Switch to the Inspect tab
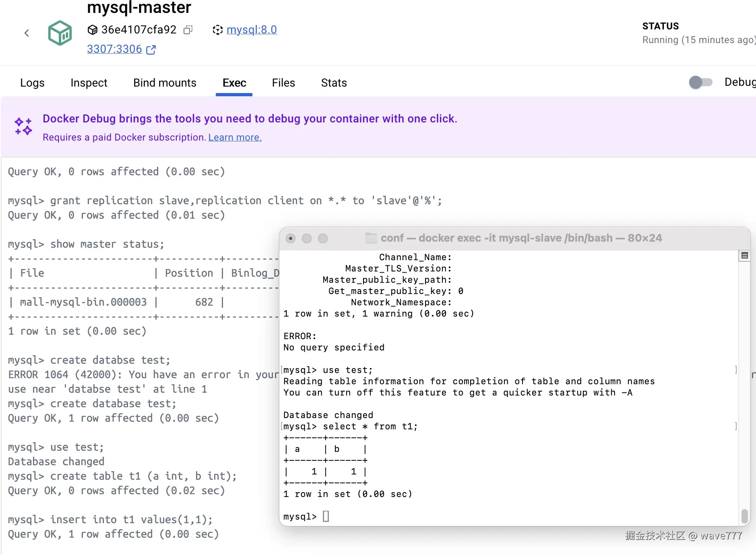The height and width of the screenshot is (555, 756). coord(89,83)
